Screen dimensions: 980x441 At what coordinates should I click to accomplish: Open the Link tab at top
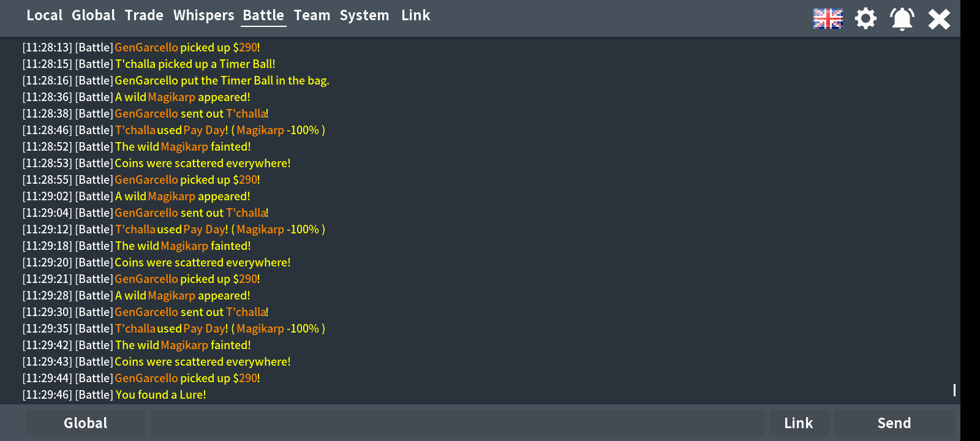[416, 15]
